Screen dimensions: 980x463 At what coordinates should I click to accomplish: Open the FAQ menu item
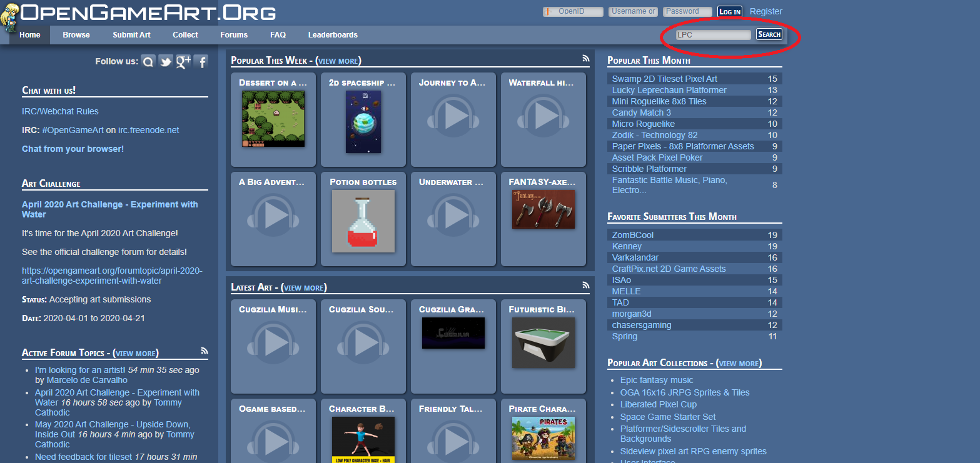278,35
